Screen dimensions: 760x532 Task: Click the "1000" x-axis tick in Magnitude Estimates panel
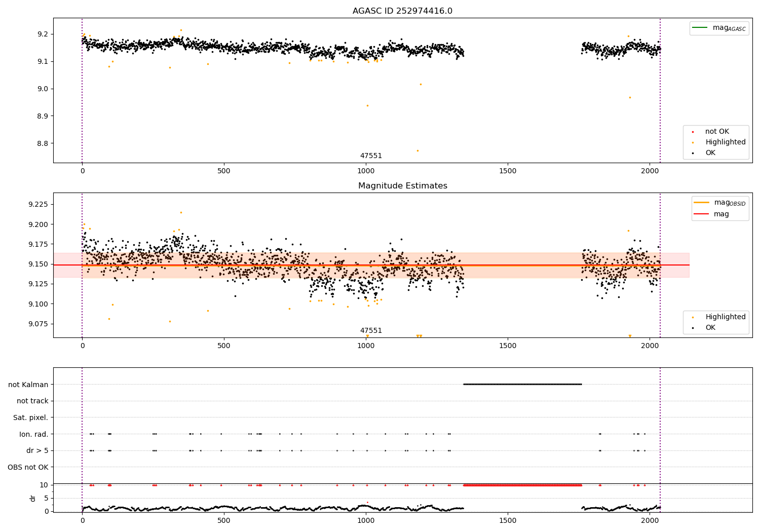366,346
